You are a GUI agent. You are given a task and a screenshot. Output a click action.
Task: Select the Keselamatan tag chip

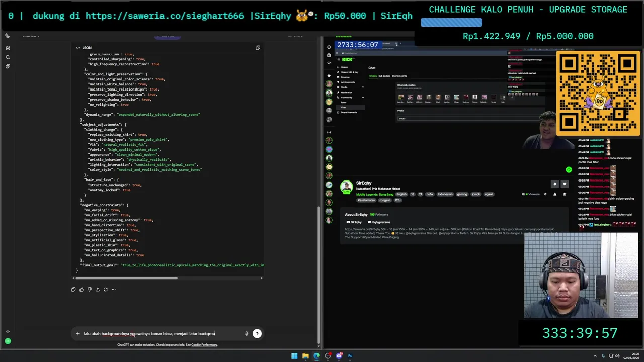(x=366, y=200)
